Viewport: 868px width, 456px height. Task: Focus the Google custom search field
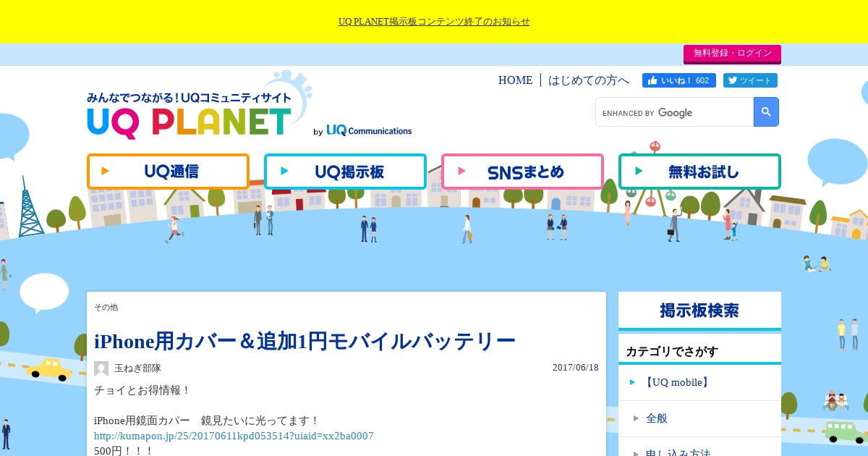[675, 112]
